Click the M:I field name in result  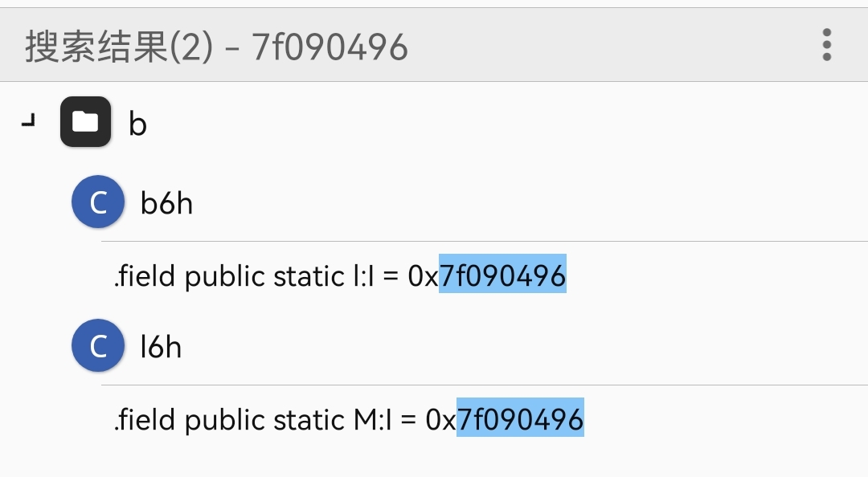[373, 419]
